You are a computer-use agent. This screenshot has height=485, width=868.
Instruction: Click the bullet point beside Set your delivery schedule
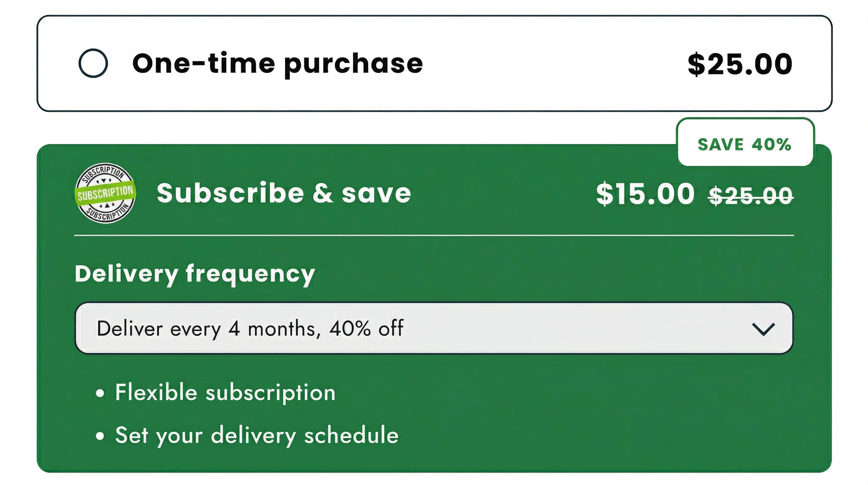click(x=100, y=436)
